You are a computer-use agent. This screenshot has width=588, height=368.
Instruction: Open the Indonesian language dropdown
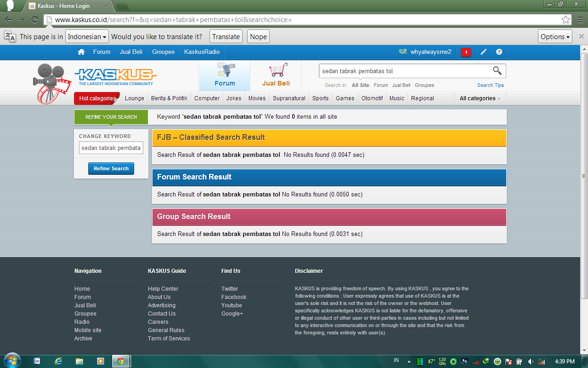(x=87, y=37)
